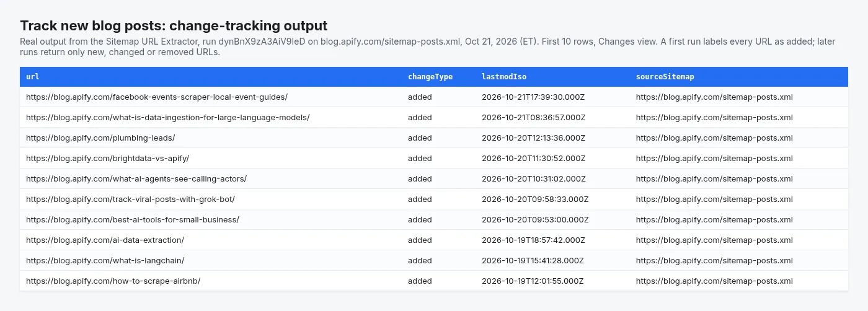Click 'added' in the brightdata-vs-apify row
Image resolution: width=868 pixels, height=311 pixels.
[x=420, y=159]
